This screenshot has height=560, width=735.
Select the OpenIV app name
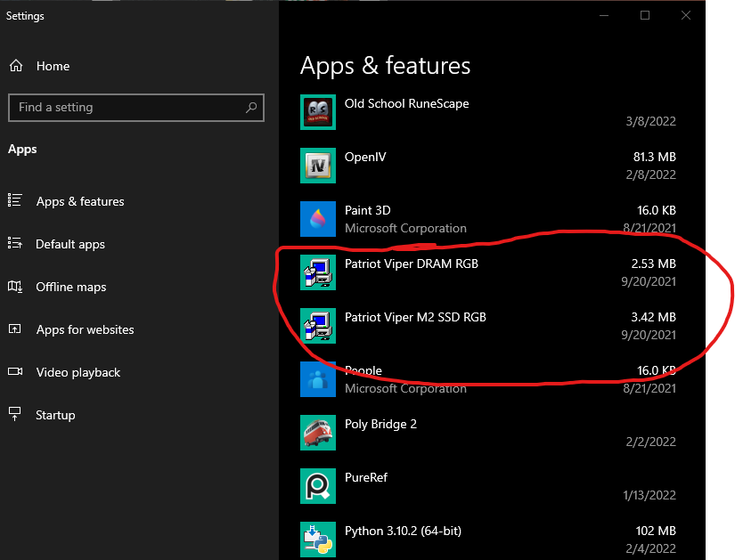point(365,157)
